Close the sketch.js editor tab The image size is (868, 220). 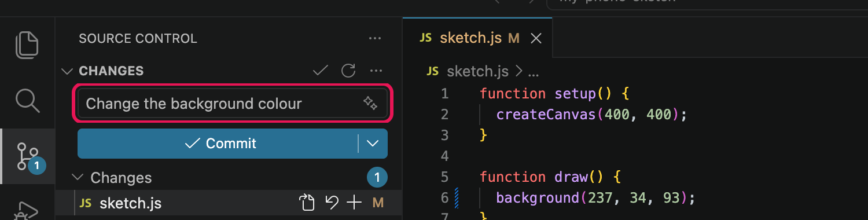(536, 38)
